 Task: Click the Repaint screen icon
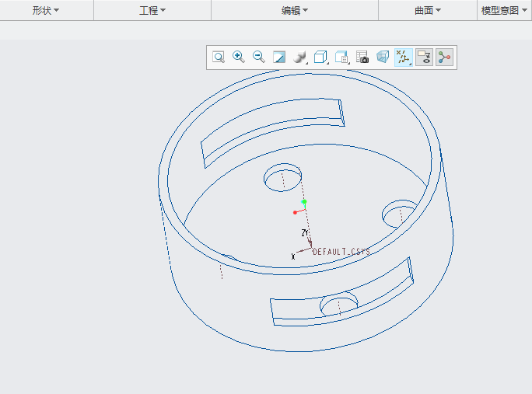click(279, 58)
